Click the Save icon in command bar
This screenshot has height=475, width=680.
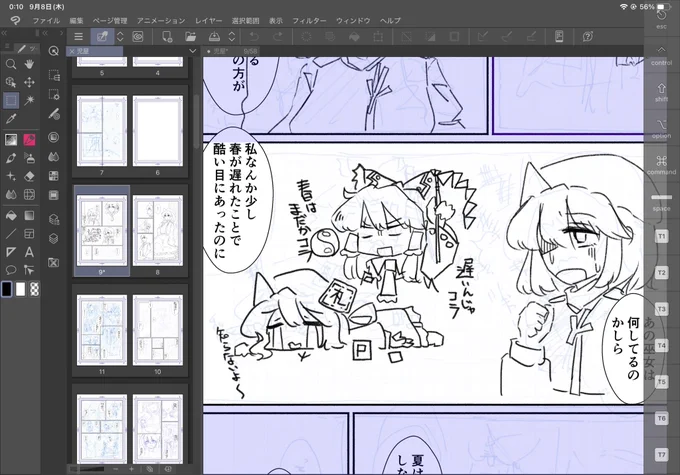[x=214, y=37]
